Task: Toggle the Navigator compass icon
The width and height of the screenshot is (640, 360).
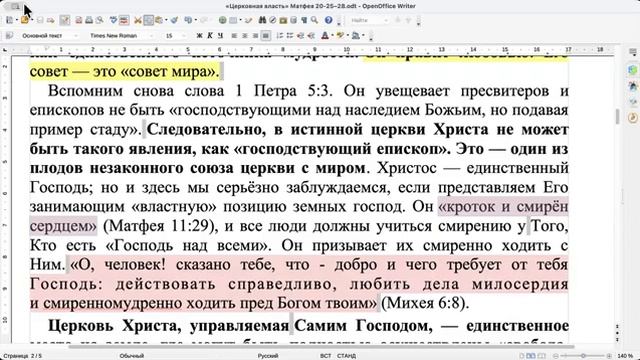Action: 273,20
